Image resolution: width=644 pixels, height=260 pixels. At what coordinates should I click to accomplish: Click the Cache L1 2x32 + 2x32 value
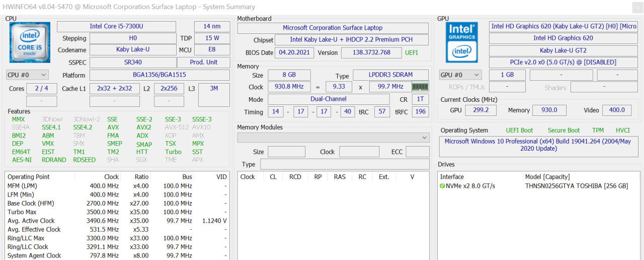(114, 88)
